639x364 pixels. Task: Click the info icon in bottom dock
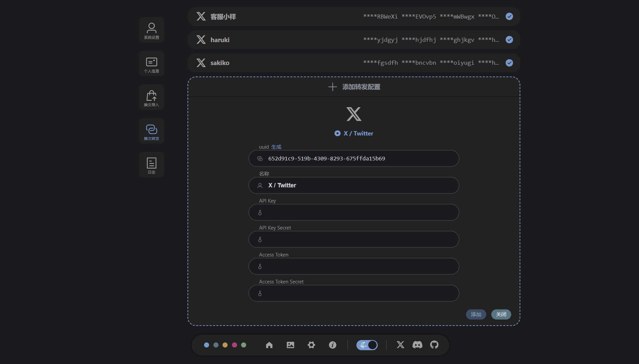(x=332, y=345)
